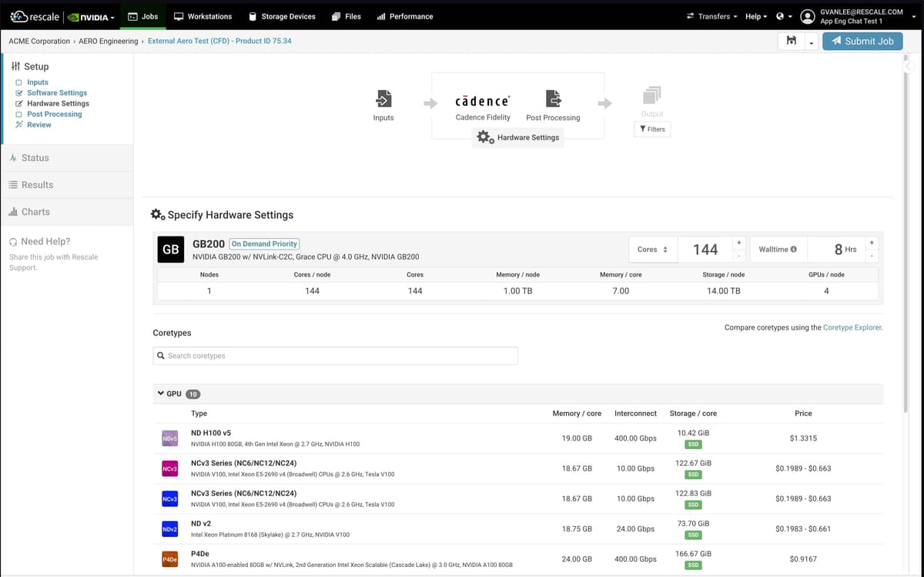Click the Post Processing workflow icon
This screenshot has width=924, height=577.
pyautogui.click(x=553, y=98)
